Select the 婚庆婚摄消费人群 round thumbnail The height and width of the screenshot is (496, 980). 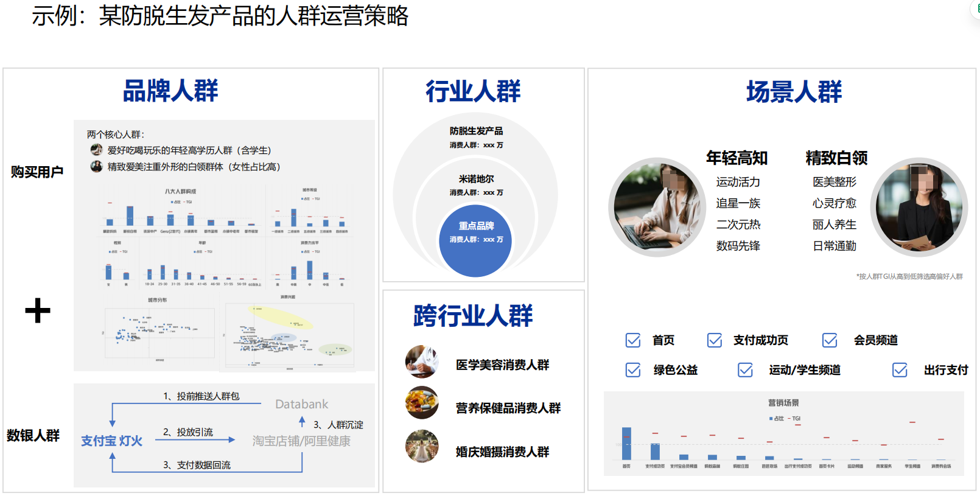[x=422, y=447]
